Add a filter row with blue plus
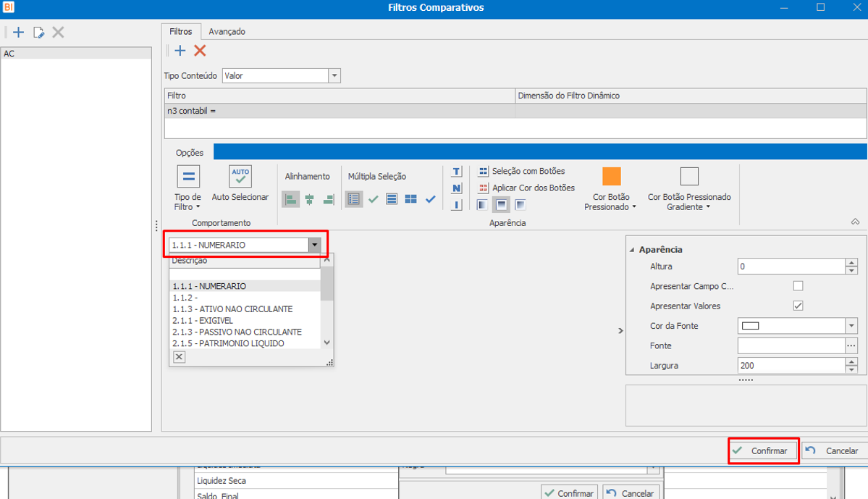Viewport: 868px width, 499px height. pyautogui.click(x=180, y=51)
